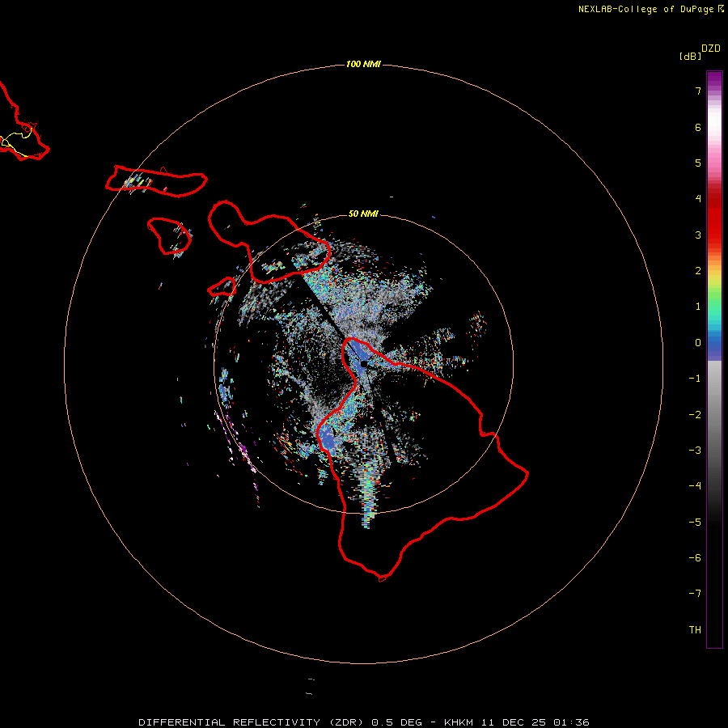Click the TH threshold label on the legend
728x728 pixels.
pyautogui.click(x=695, y=630)
